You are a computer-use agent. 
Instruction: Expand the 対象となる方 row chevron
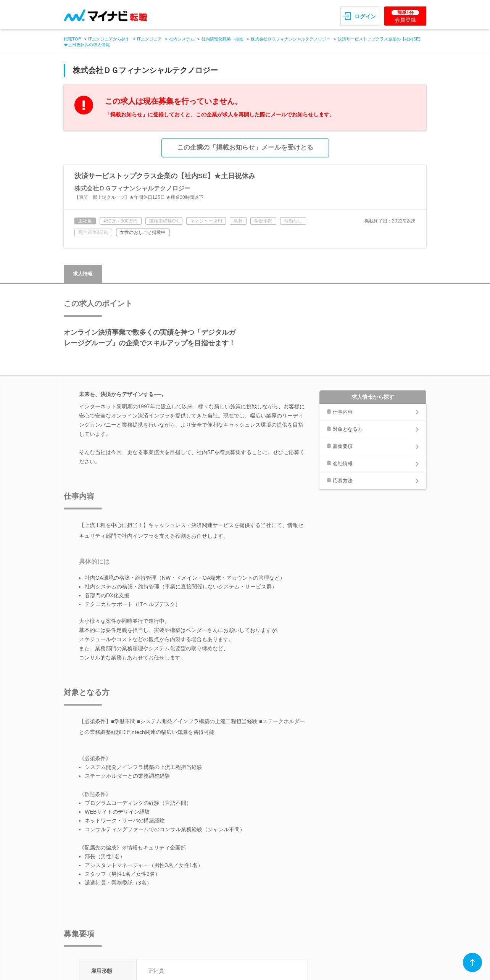417,429
